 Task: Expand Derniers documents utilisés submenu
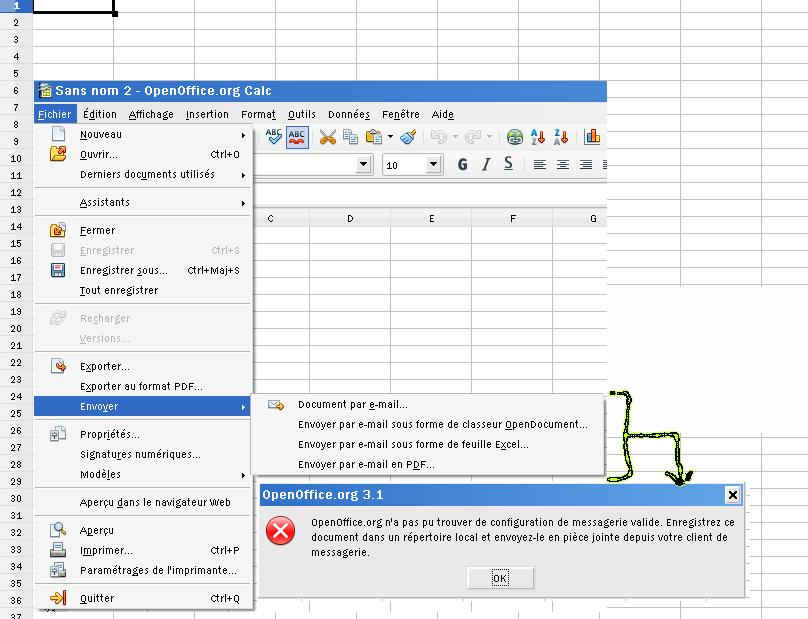coord(143,175)
